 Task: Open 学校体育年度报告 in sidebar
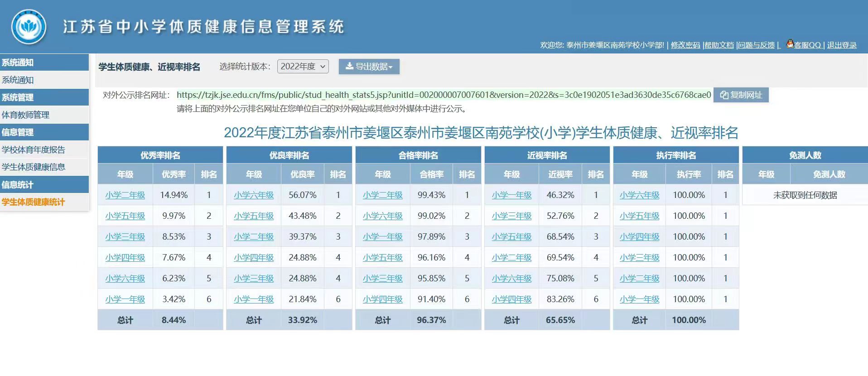(44, 150)
